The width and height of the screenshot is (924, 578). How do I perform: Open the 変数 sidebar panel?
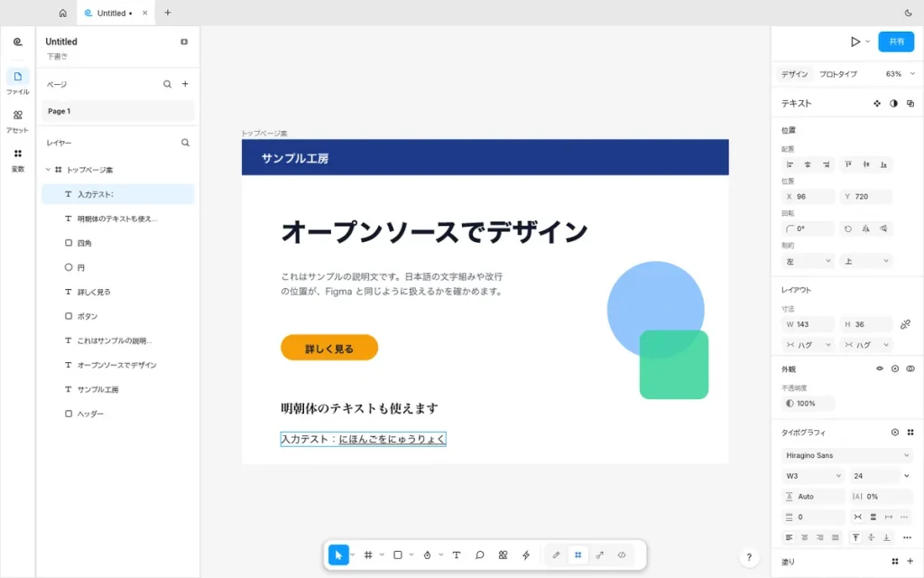[18, 160]
